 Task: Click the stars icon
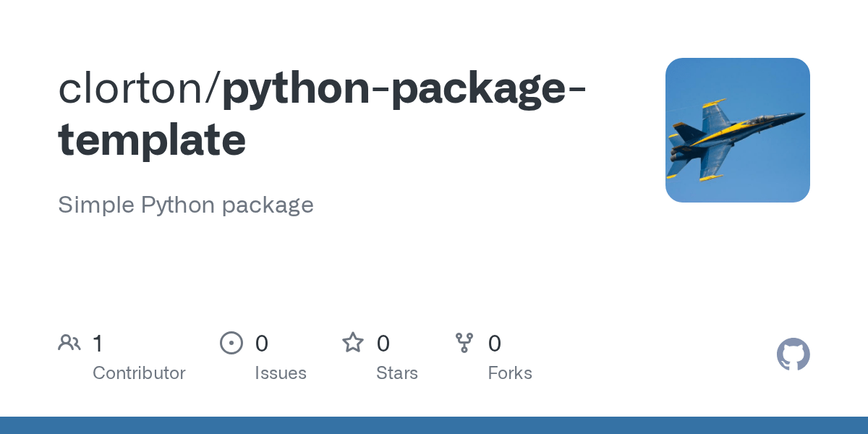(353, 342)
